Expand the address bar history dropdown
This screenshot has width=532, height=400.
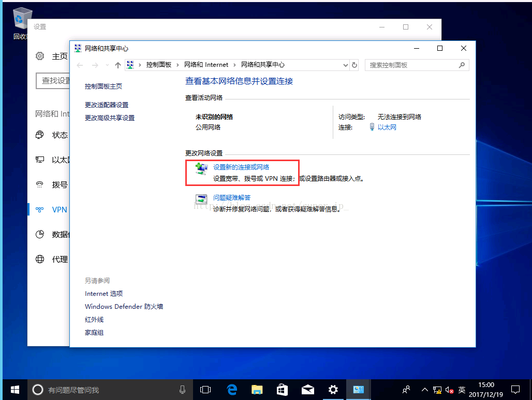click(345, 65)
